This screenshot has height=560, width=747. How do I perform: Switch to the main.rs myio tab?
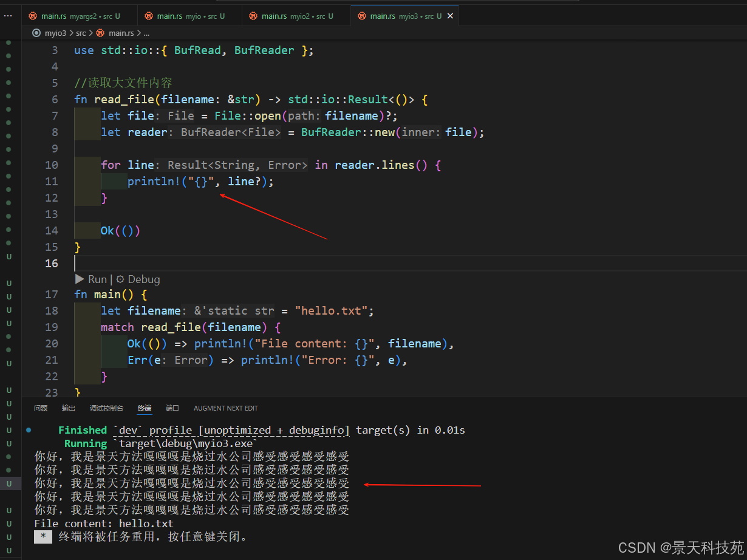coord(190,16)
